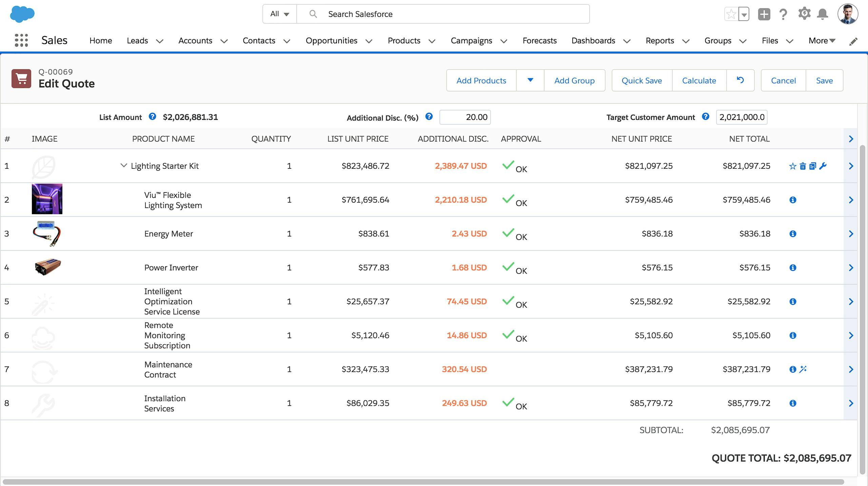Screen dimensions: 868x486
Task: Open the Campaigns tab
Action: coord(471,41)
